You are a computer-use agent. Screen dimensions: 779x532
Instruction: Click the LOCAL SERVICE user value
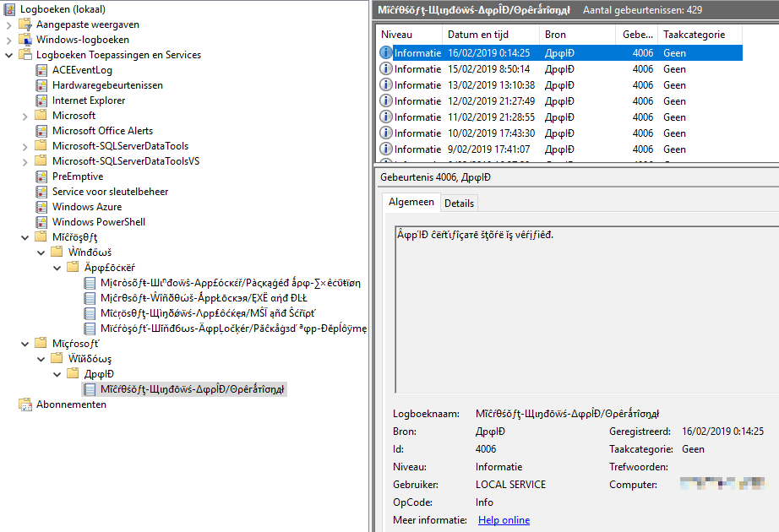(510, 485)
